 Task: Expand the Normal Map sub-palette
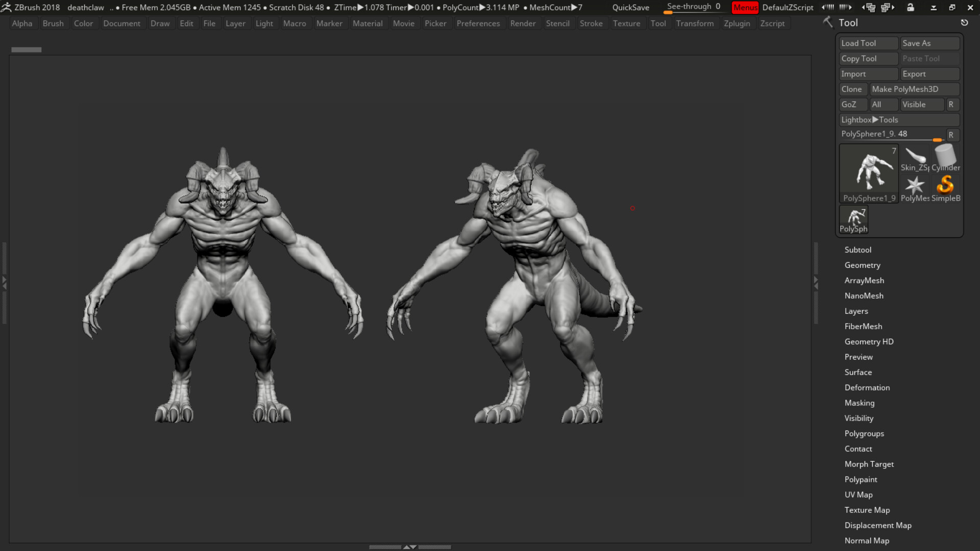click(x=866, y=540)
